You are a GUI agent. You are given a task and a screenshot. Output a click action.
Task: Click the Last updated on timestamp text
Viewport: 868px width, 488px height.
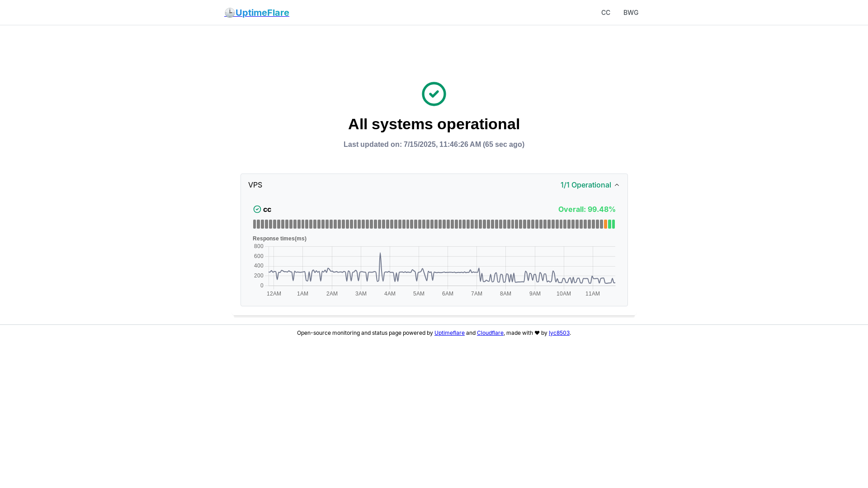point(434,145)
